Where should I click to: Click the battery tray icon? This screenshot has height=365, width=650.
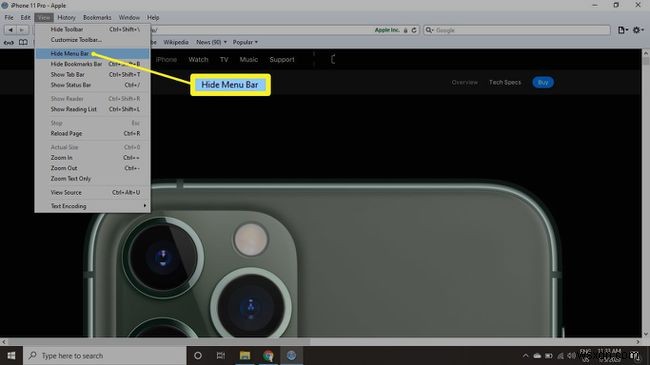click(549, 355)
